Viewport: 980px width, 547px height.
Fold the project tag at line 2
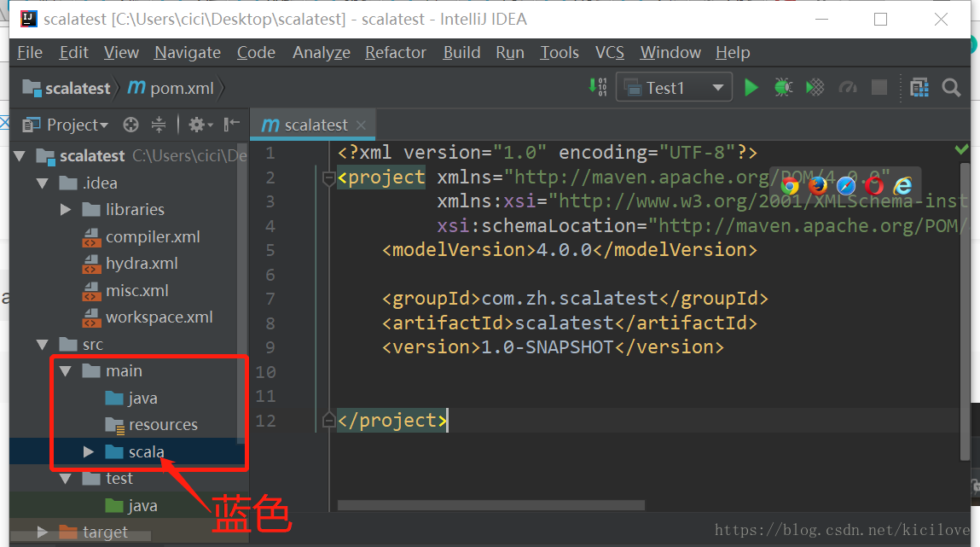pos(328,178)
